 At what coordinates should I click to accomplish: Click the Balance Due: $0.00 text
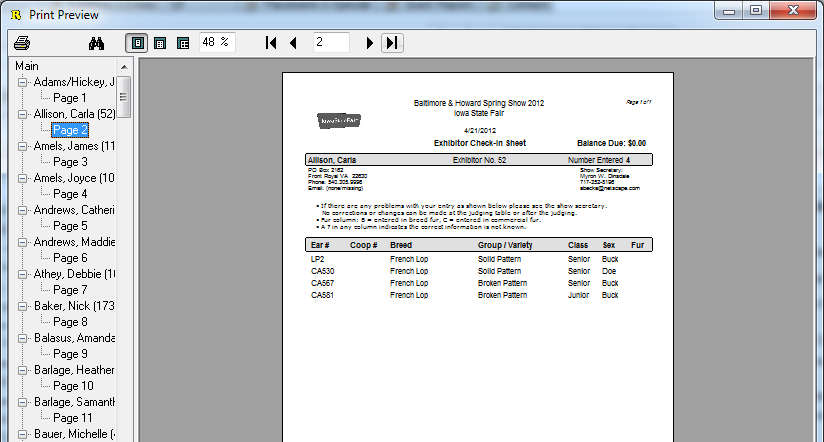pyautogui.click(x=612, y=143)
